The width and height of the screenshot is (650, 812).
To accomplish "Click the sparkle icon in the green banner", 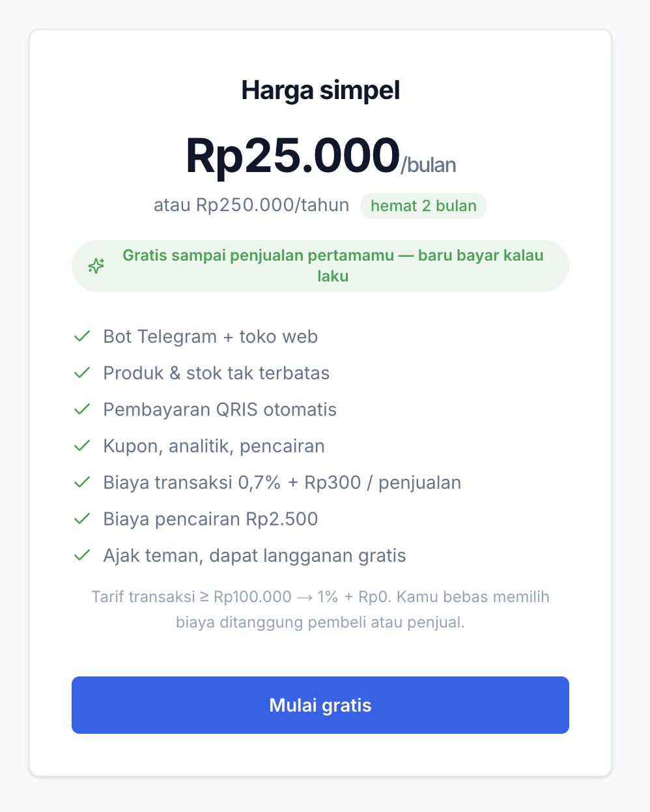I will point(96,266).
